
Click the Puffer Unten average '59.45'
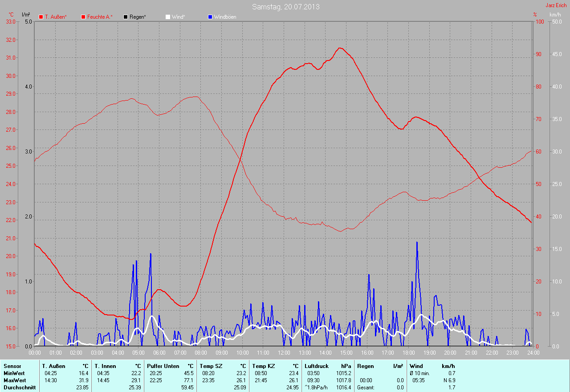pos(187,388)
